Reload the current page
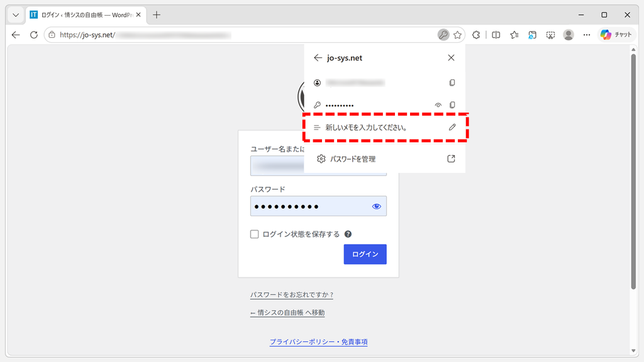644x362 pixels. pyautogui.click(x=34, y=35)
